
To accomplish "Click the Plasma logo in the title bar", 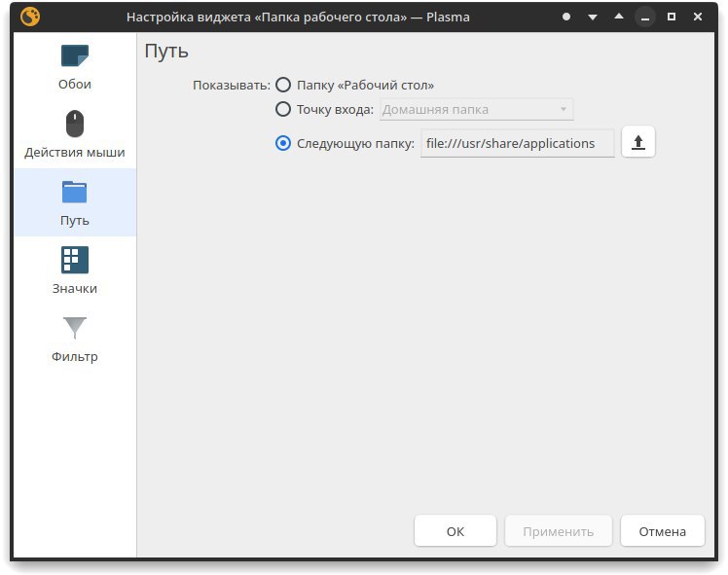I will [30, 18].
